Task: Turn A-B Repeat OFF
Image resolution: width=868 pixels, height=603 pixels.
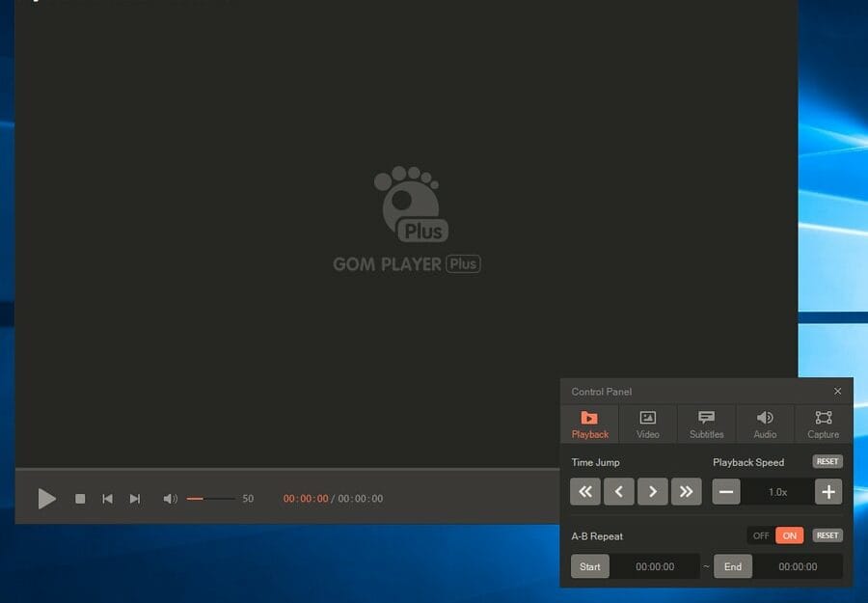Action: (761, 535)
